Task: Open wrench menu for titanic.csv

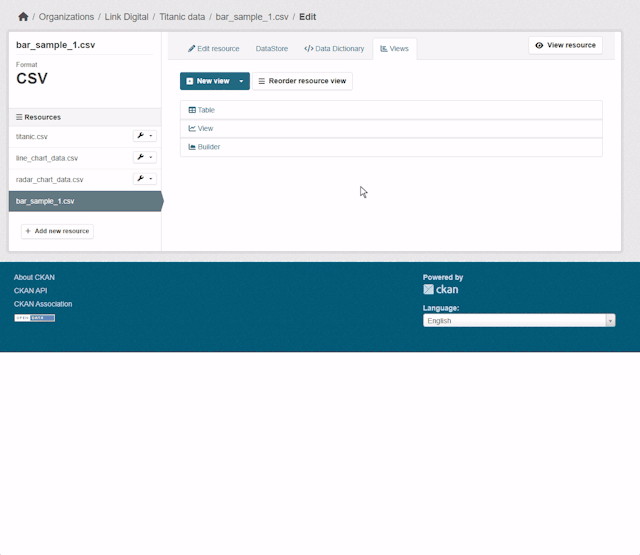Action: [x=145, y=136]
